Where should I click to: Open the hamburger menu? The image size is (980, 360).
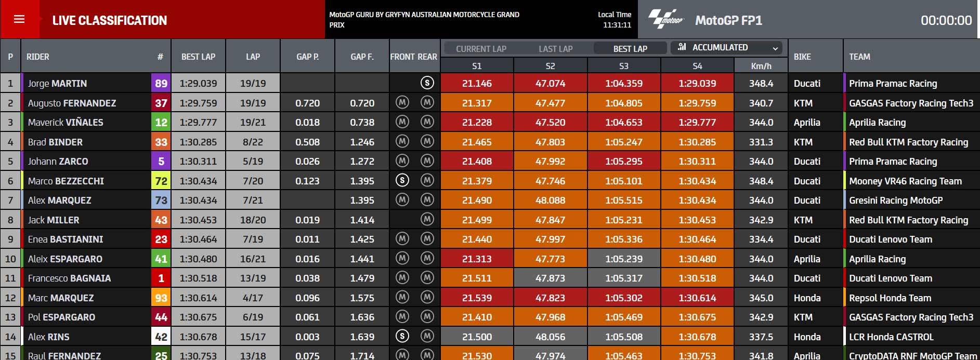19,19
